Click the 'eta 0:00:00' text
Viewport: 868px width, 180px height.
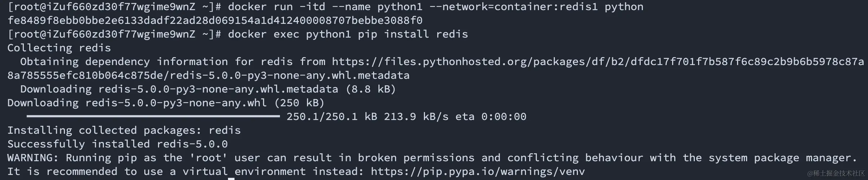(491, 117)
